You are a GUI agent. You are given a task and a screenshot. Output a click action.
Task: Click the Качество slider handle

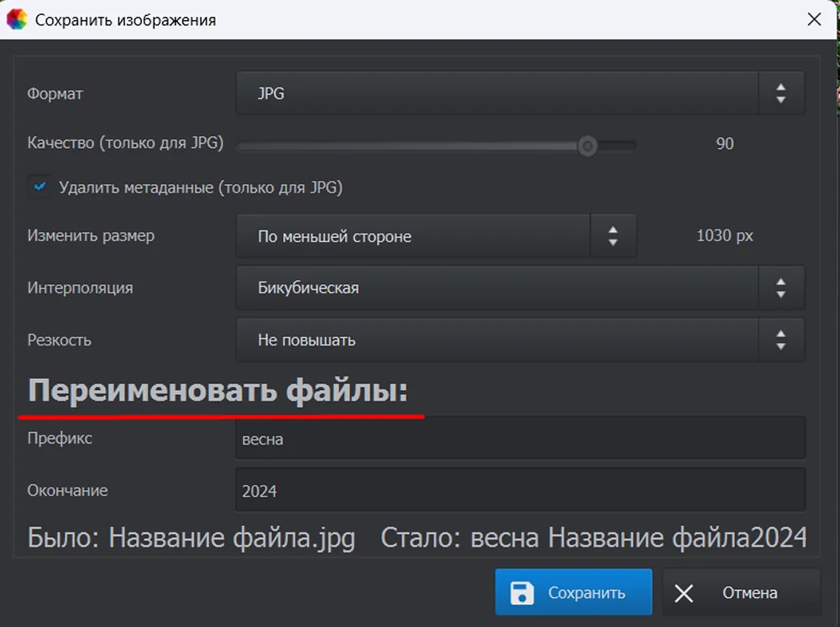(588, 145)
